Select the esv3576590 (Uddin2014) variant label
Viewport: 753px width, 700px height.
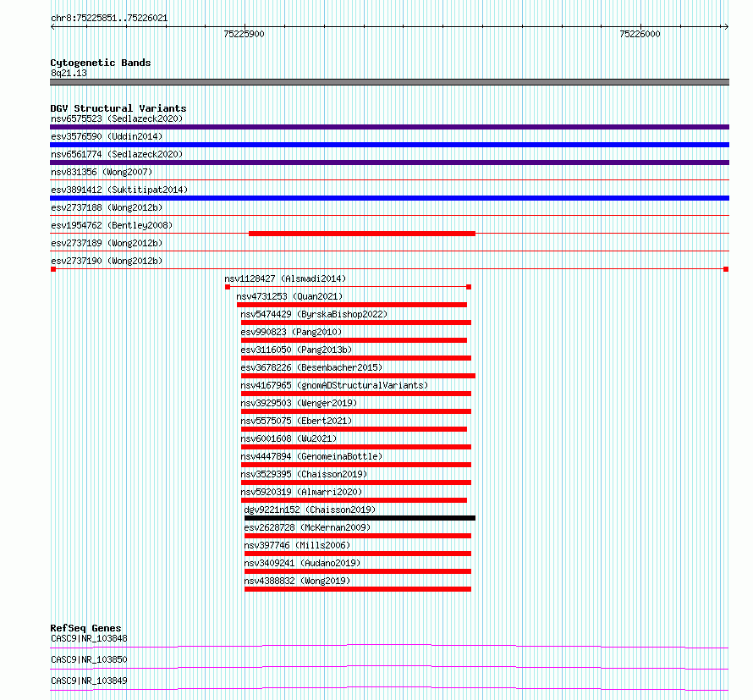107,136
